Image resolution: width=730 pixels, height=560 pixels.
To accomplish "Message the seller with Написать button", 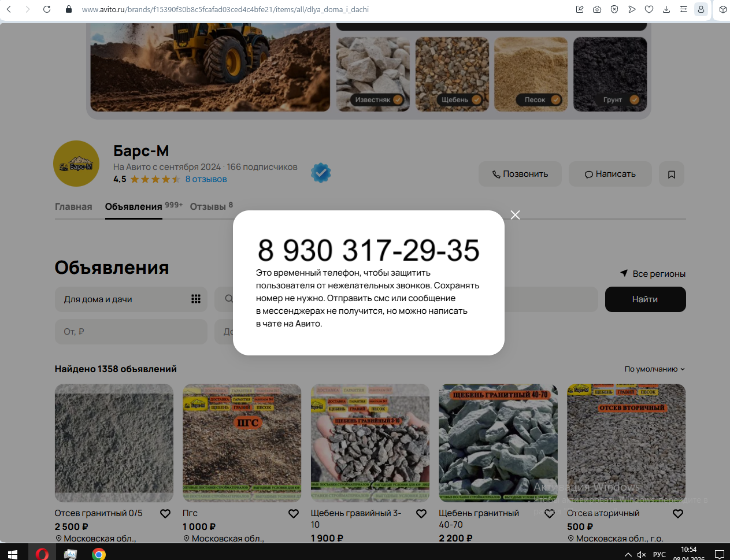I will pos(610,174).
